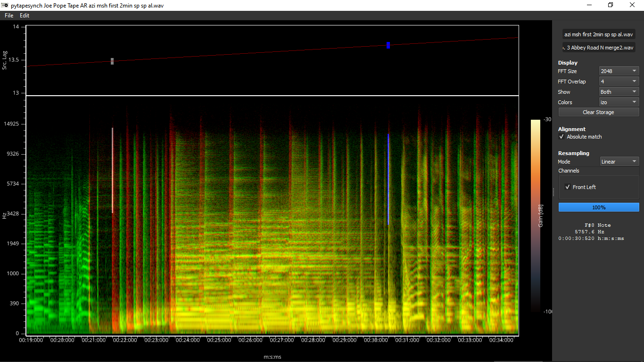Click the 100% progress bar

599,207
